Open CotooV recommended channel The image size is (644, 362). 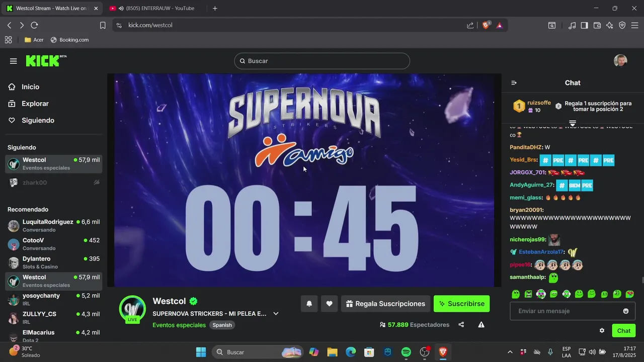[53, 244]
